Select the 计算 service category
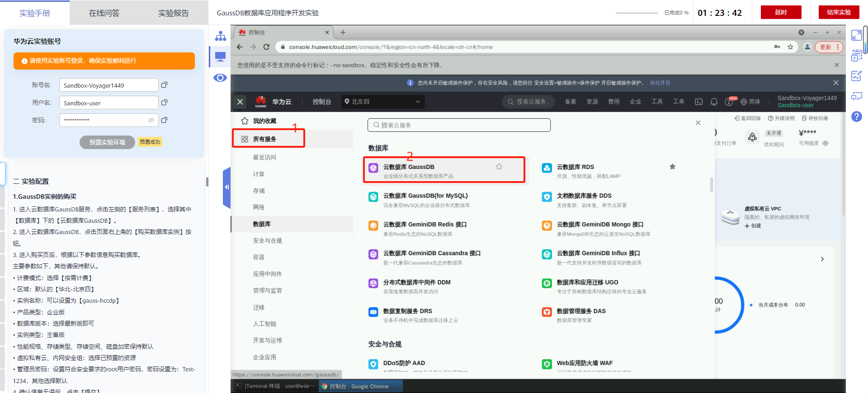 (259, 174)
